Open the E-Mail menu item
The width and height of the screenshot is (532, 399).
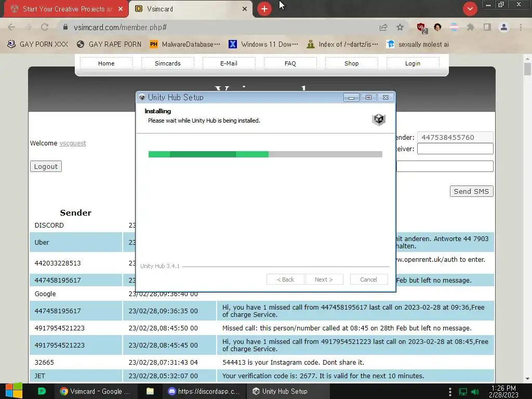(x=229, y=63)
